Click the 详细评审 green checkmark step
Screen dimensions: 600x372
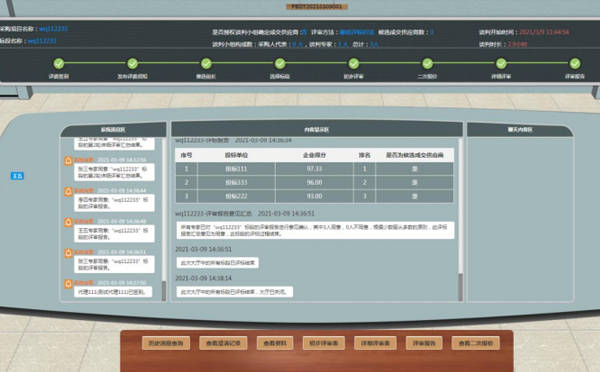pyautogui.click(x=501, y=64)
